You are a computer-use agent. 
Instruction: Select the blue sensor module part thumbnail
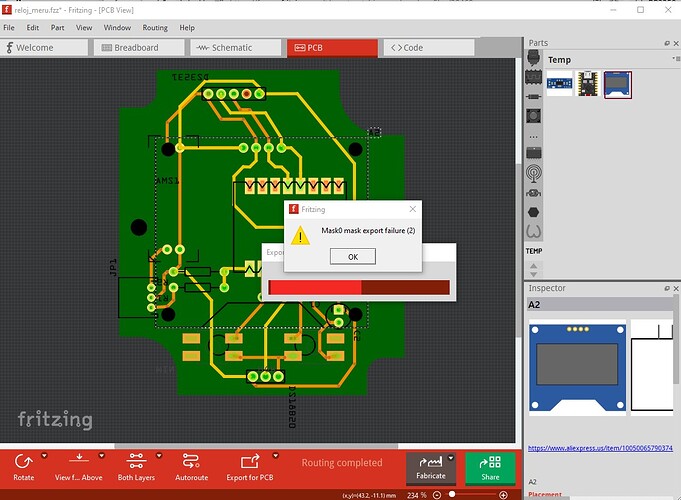tap(559, 83)
